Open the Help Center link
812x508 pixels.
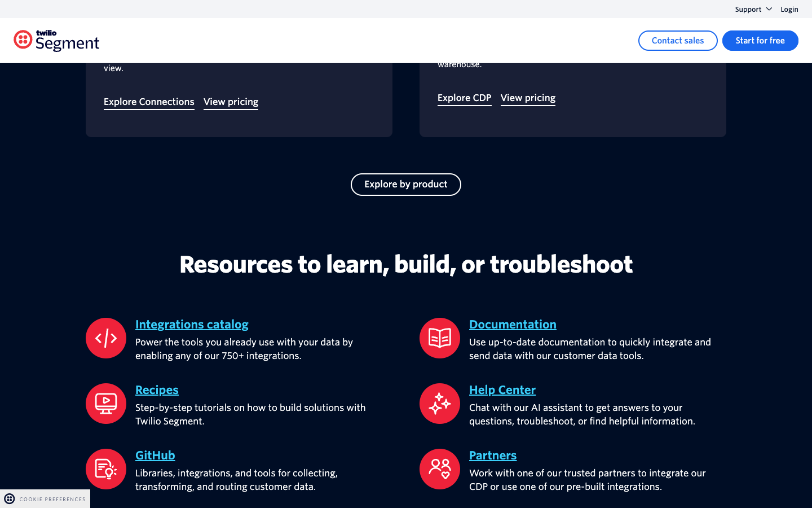502,390
